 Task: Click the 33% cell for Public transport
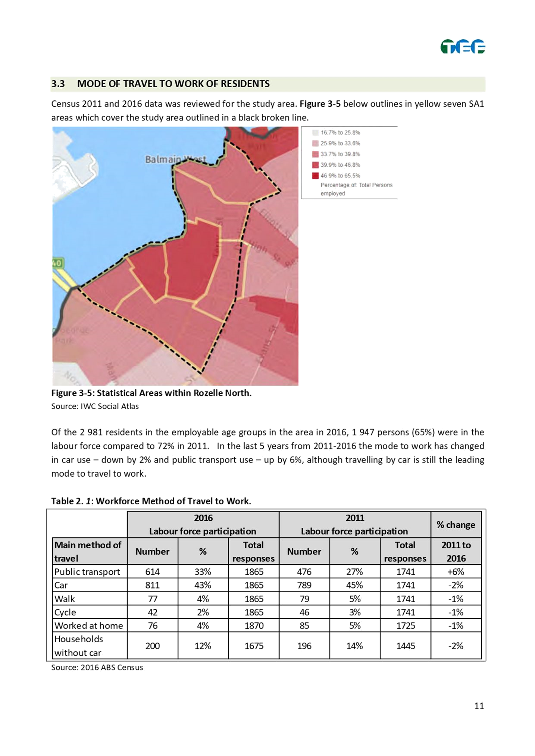(x=203, y=571)
